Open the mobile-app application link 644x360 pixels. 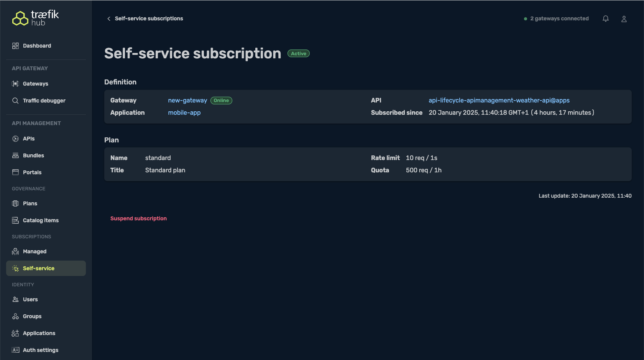(184, 112)
